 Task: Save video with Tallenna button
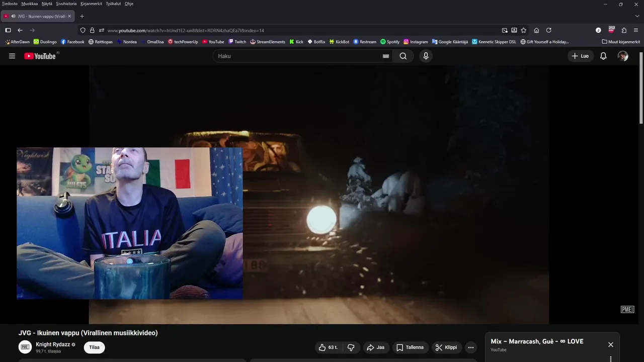click(x=410, y=347)
